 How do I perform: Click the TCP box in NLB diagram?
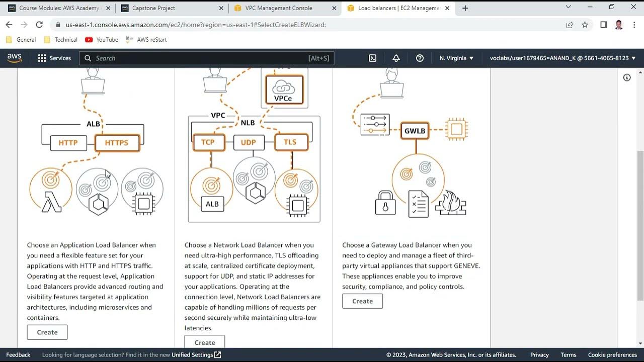[x=208, y=142]
